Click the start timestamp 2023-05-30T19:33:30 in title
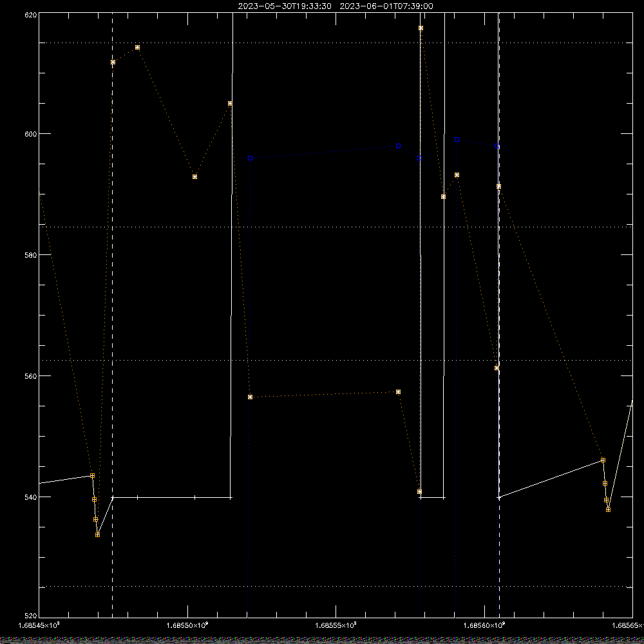Image resolution: width=644 pixels, height=644 pixels. (285, 6)
